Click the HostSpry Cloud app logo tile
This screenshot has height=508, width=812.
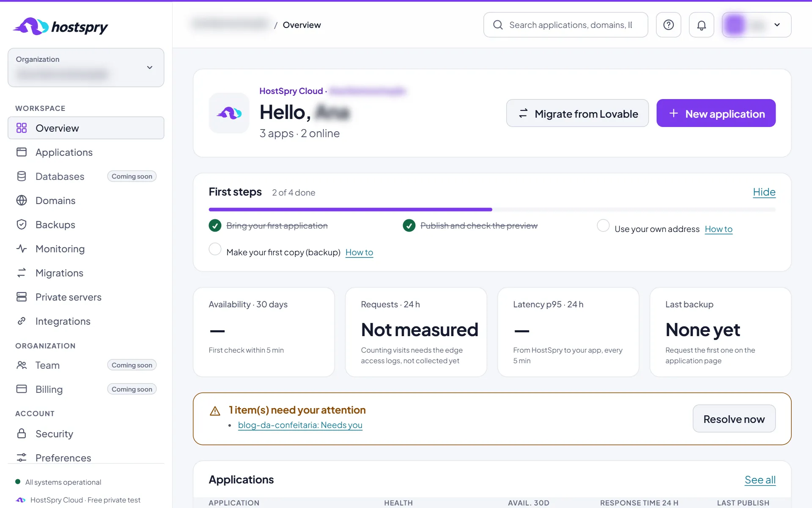[x=229, y=113]
